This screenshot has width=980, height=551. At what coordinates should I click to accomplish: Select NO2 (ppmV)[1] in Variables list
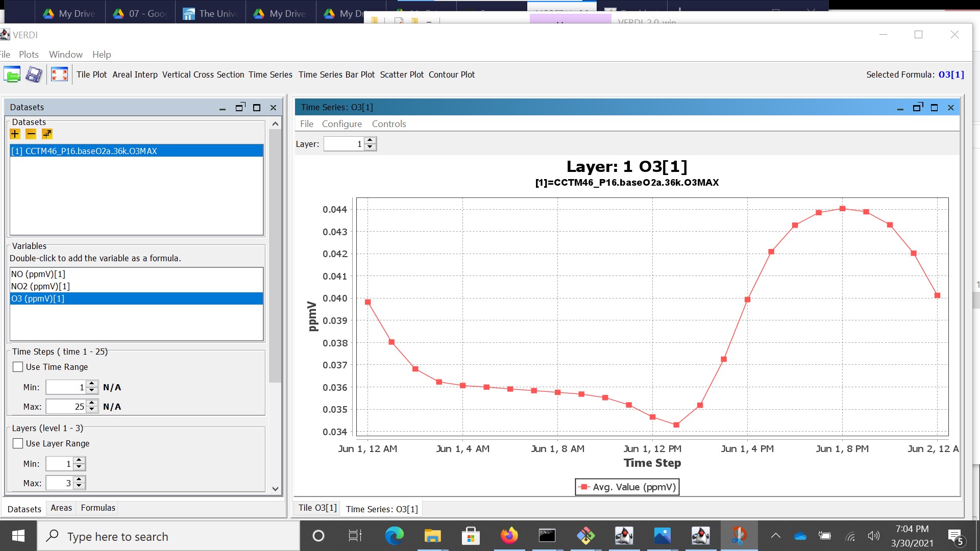pyautogui.click(x=41, y=286)
